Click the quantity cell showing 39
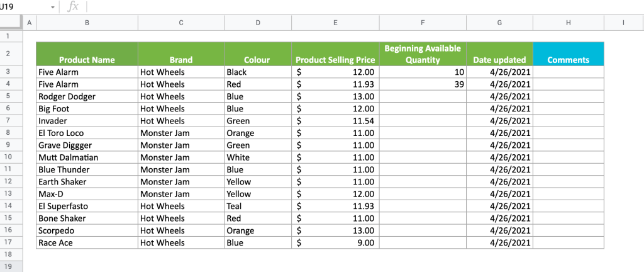The image size is (644, 272). coord(423,84)
